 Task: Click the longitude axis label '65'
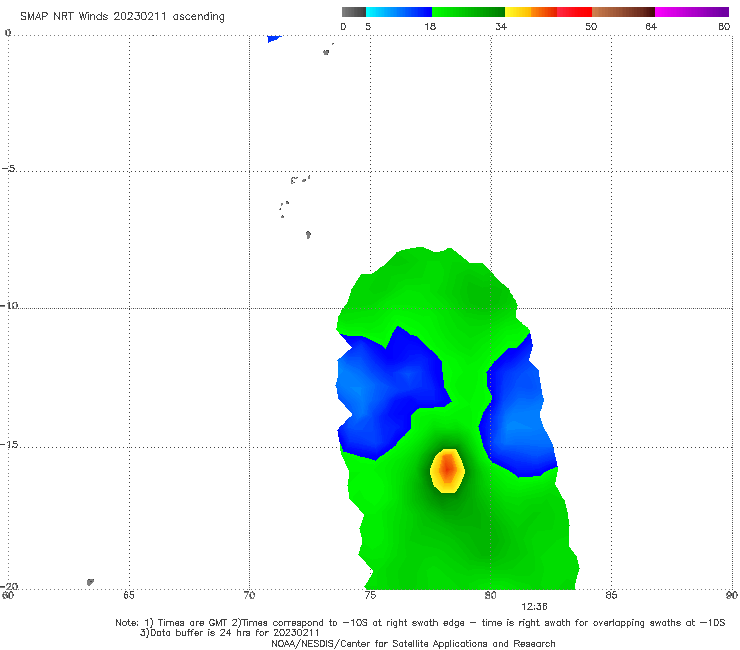129,595
